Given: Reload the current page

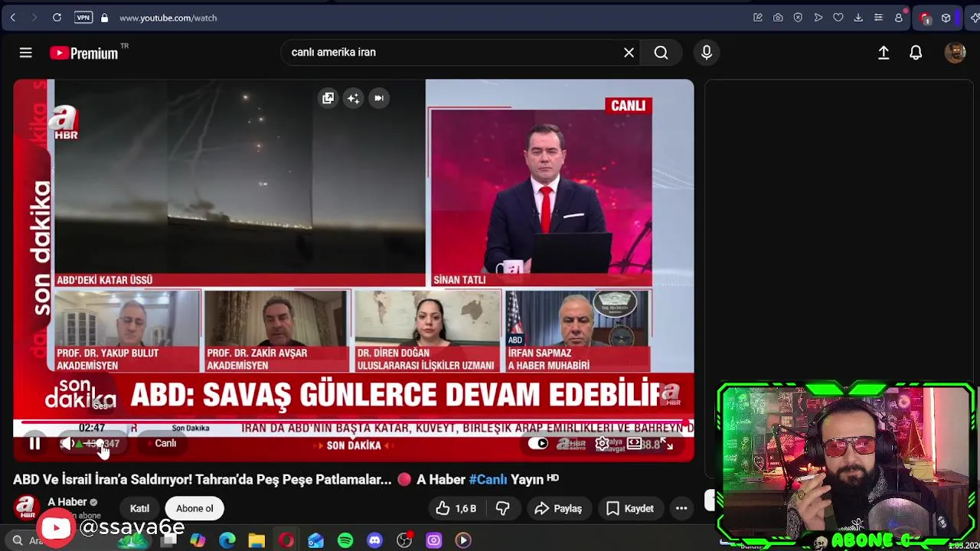Looking at the screenshot, I should coord(57,18).
